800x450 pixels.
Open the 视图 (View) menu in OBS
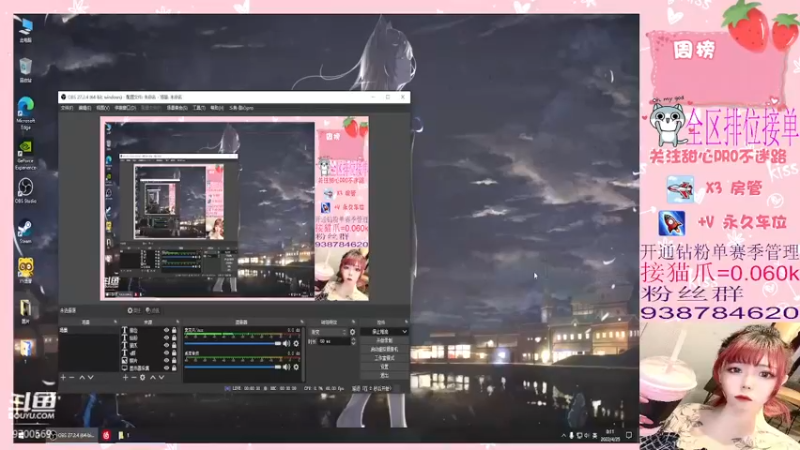[x=103, y=108]
